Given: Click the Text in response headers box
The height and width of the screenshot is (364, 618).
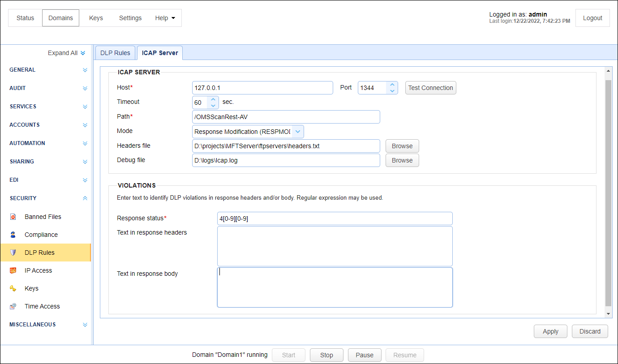Looking at the screenshot, I should pyautogui.click(x=335, y=246).
